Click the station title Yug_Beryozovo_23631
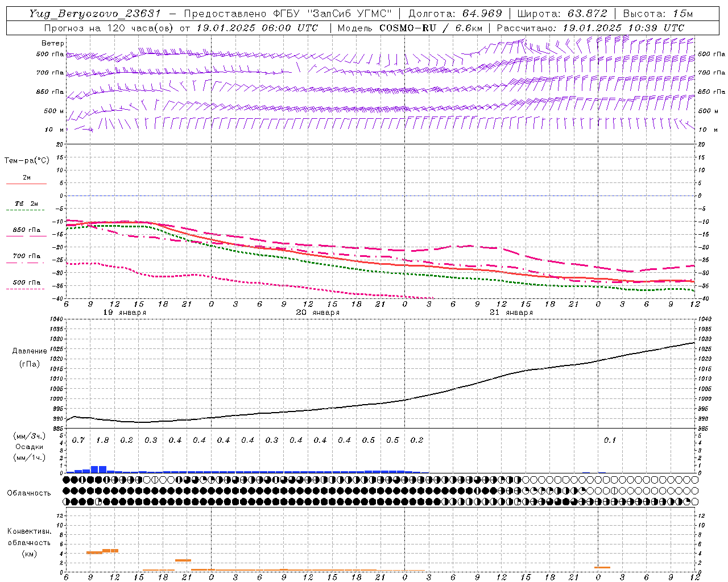Image resolution: width=728 pixels, height=582 pixels. coord(94,14)
